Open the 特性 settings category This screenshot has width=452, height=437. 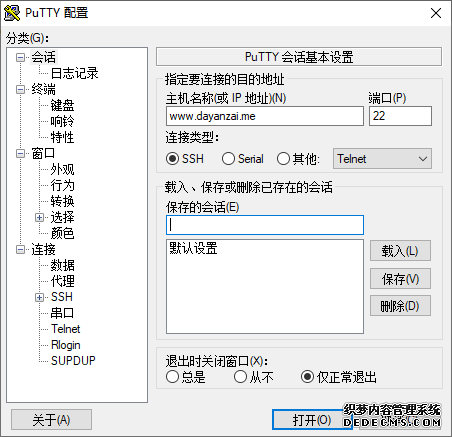[x=62, y=137]
